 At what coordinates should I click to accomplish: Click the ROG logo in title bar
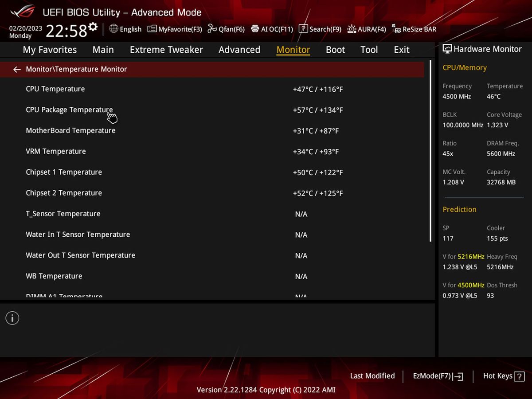[22, 12]
